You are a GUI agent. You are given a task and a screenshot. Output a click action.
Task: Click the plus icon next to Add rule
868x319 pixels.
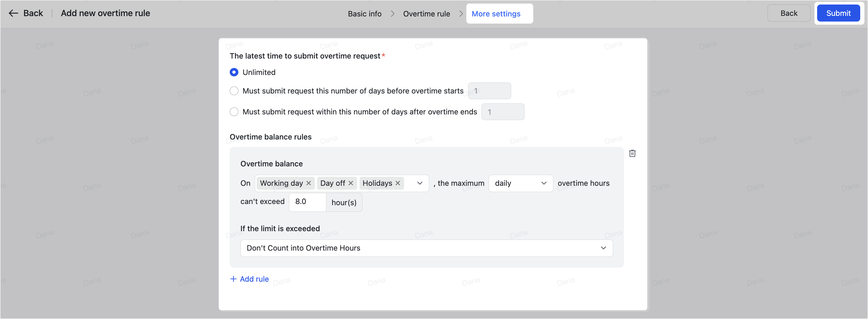click(x=234, y=279)
